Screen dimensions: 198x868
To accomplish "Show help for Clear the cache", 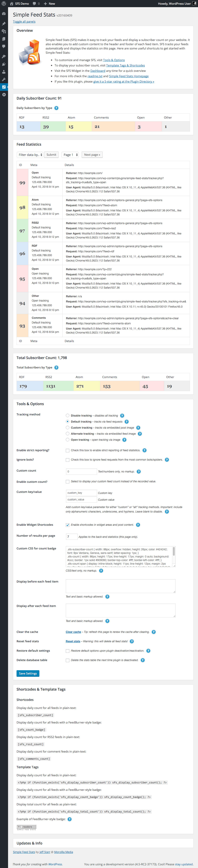I will [x=153, y=632].
